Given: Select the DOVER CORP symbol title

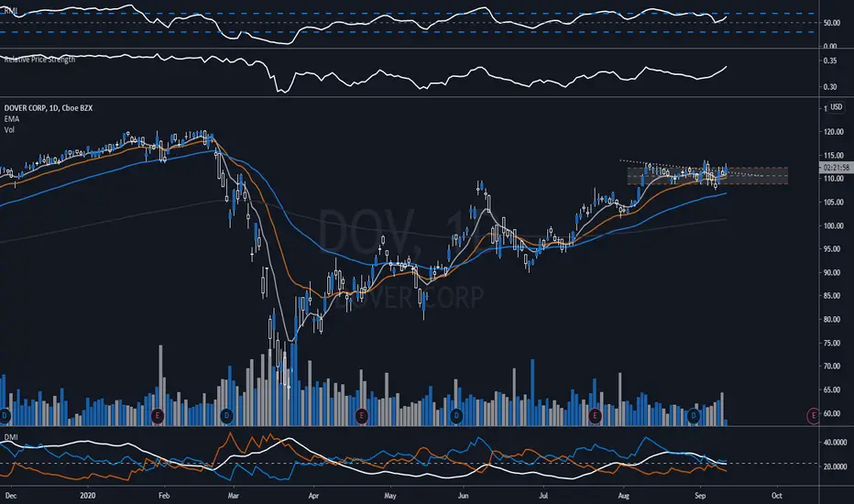Looking at the screenshot, I should click(x=49, y=108).
